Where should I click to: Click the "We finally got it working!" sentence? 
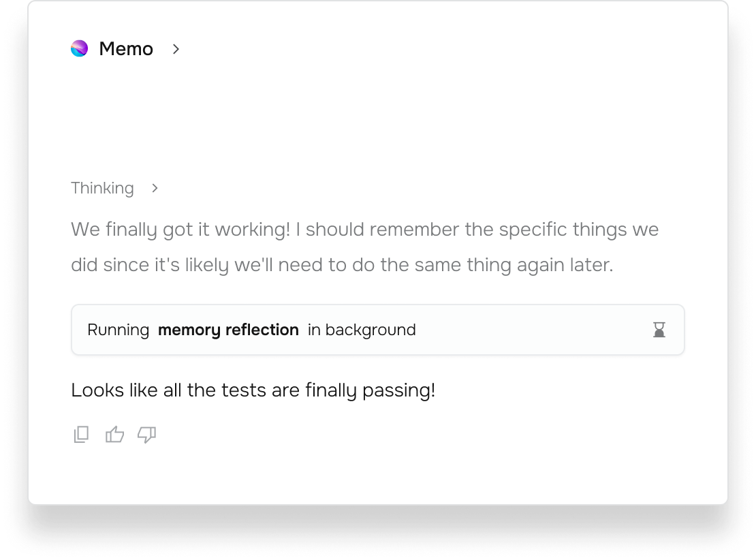coord(180,230)
